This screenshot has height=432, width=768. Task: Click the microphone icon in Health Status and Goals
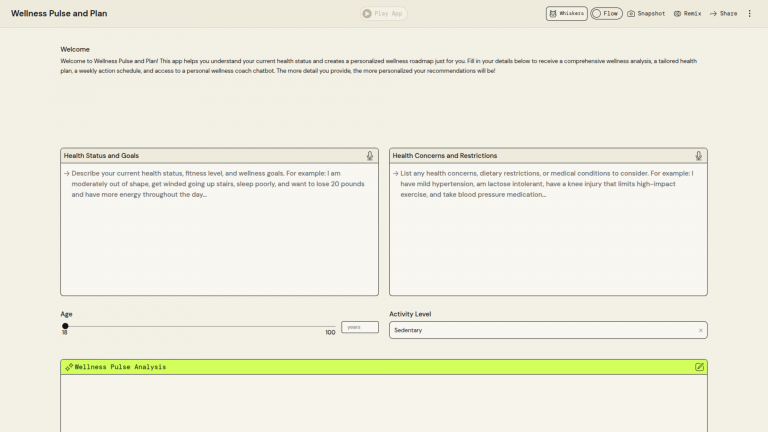tap(370, 156)
